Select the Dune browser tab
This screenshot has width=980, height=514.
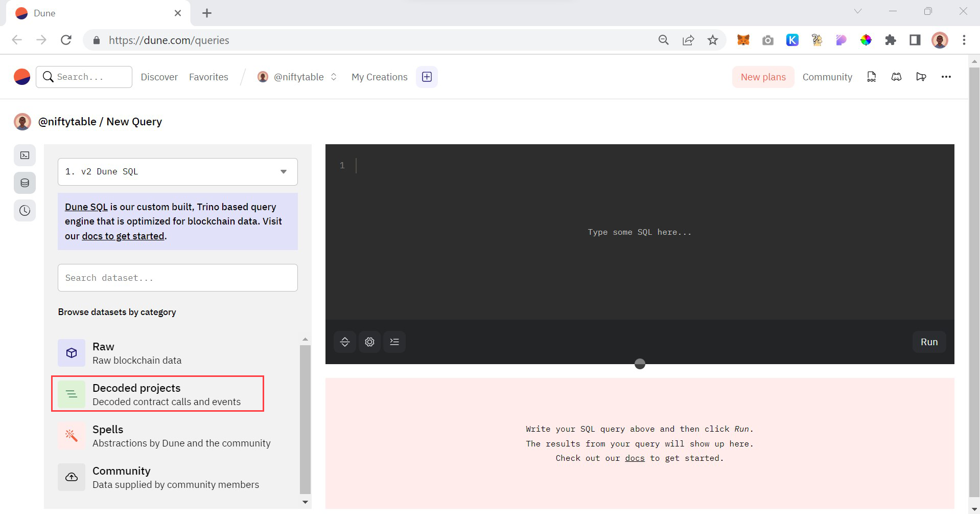[x=98, y=13]
